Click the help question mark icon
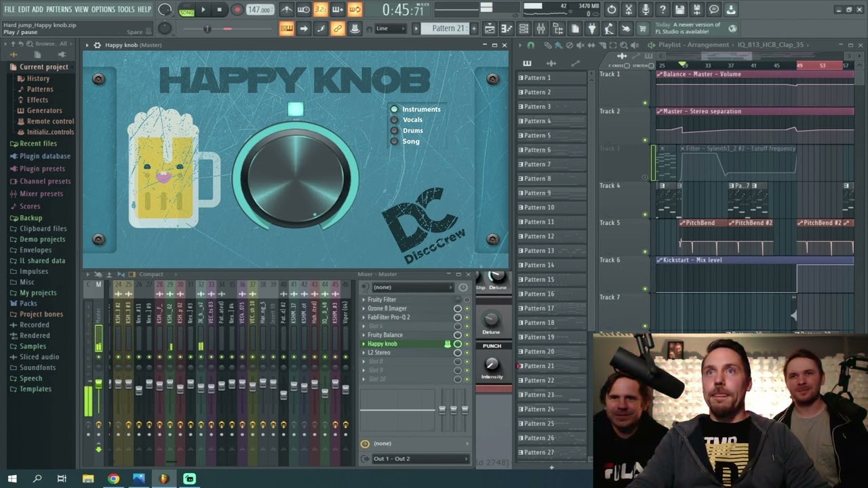Screen dimensions: 868x488 click(x=663, y=9)
